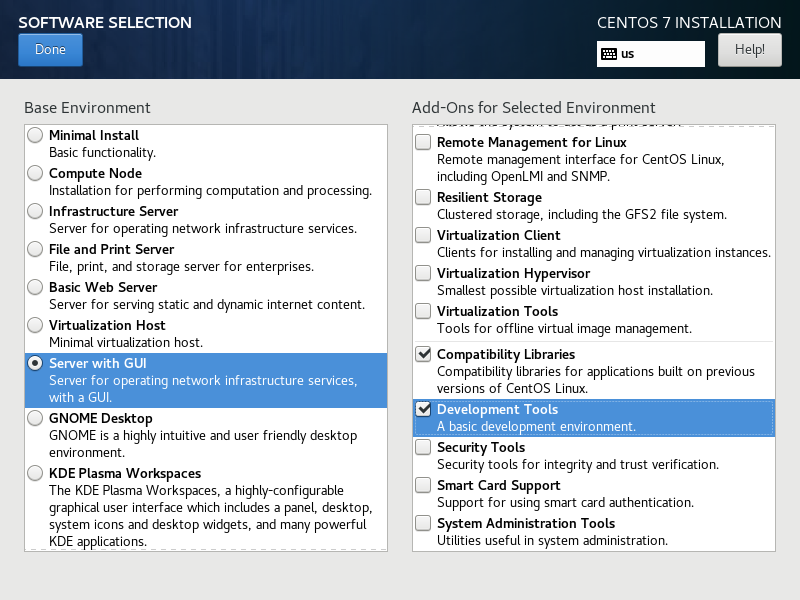
Task: Enable Remote Management for Linux add-on
Action: [x=424, y=143]
